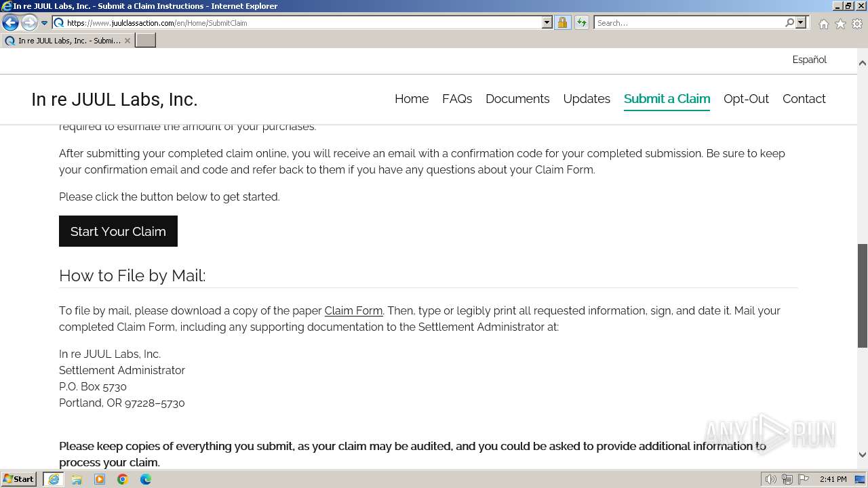Viewport: 868px width, 488px height.
Task: Go forward with the browser Forward arrow
Action: [x=28, y=23]
